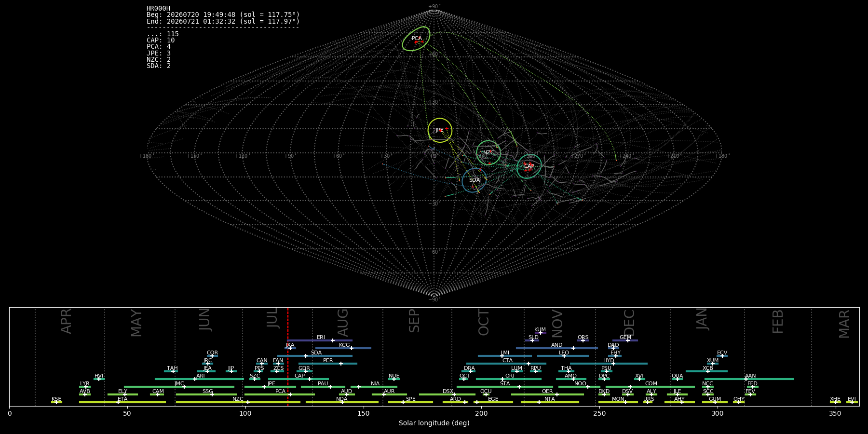Click the 350 tick on solar longitude axis
This screenshot has height=434, width=868.
(836, 413)
